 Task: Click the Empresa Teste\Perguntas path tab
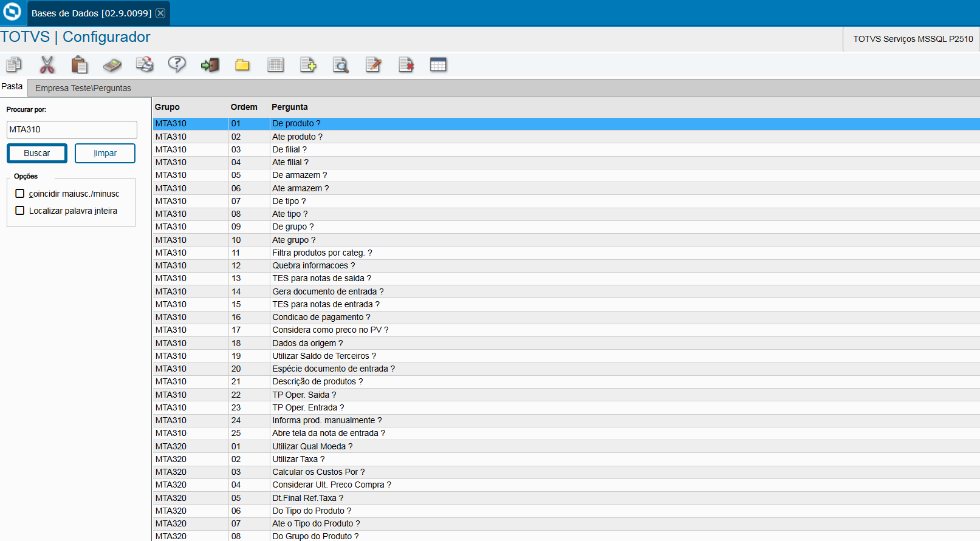[83, 88]
